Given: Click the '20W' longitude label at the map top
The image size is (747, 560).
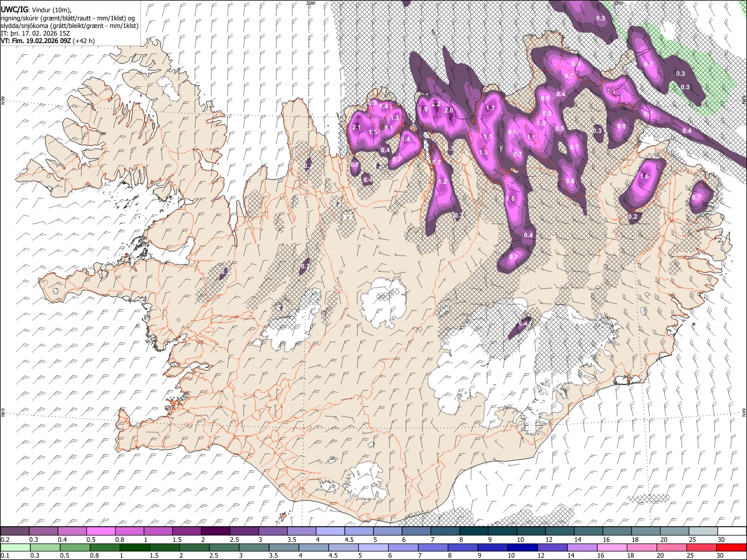Looking at the screenshot, I should (x=310, y=2).
